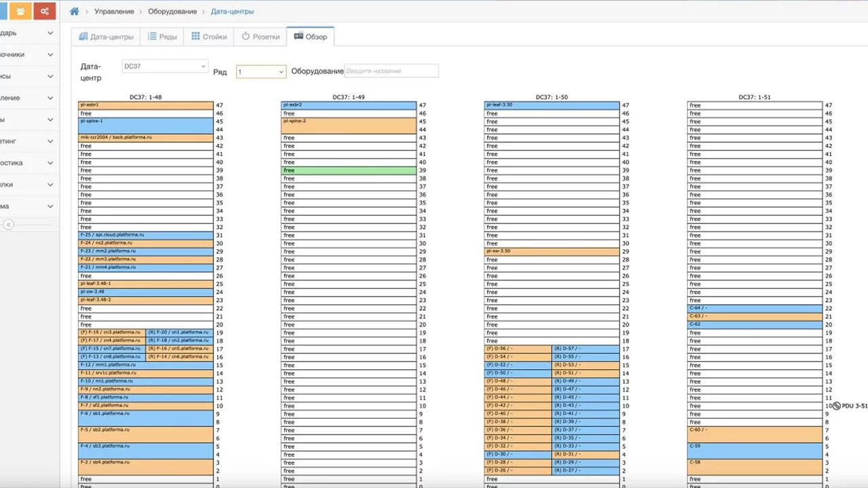Go to the Розетки tab
The height and width of the screenshot is (488, 868).
point(260,37)
